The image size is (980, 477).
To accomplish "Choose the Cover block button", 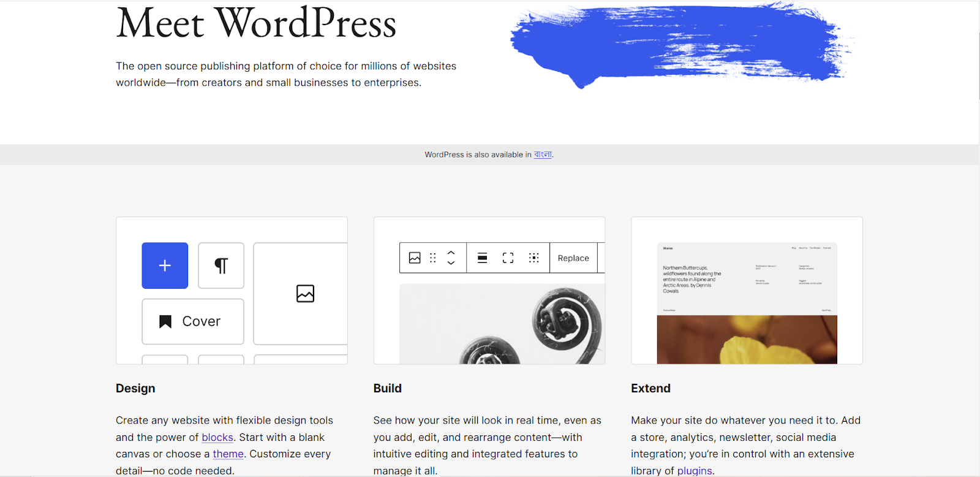I will (193, 321).
